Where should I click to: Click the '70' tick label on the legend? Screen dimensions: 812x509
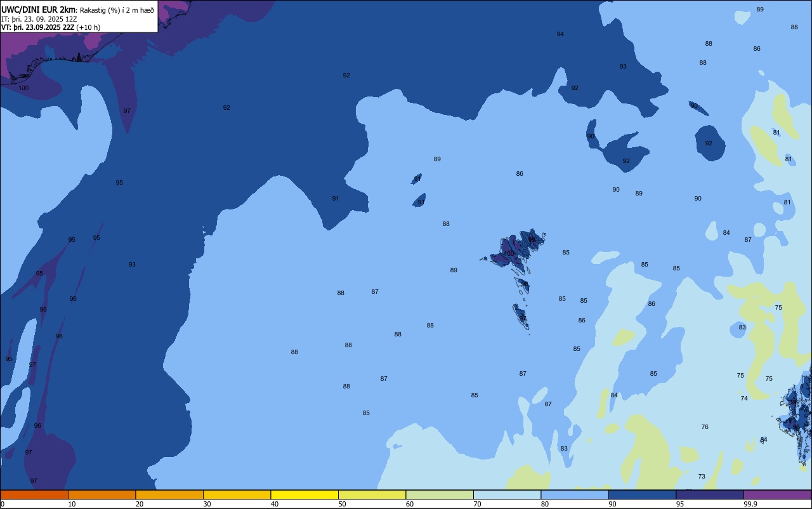click(478, 504)
